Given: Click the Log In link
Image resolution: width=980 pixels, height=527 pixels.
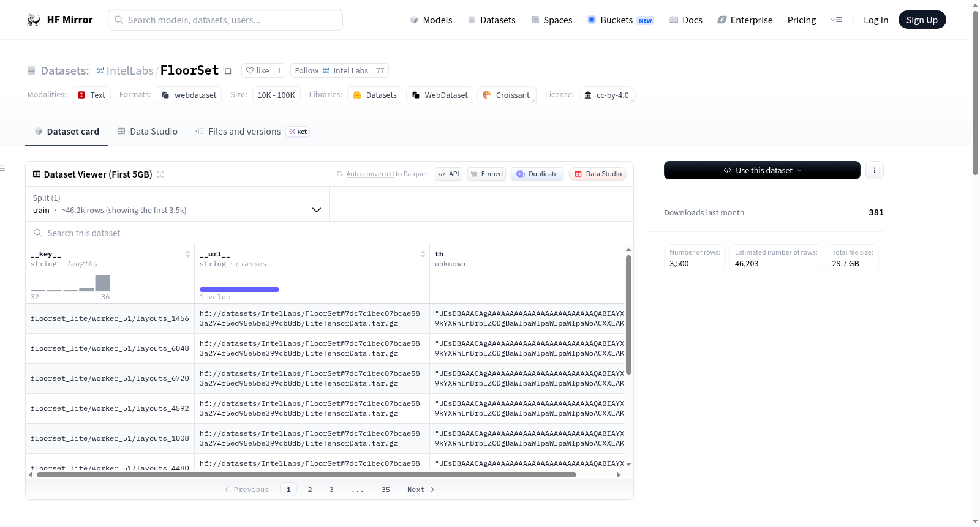Looking at the screenshot, I should 876,20.
